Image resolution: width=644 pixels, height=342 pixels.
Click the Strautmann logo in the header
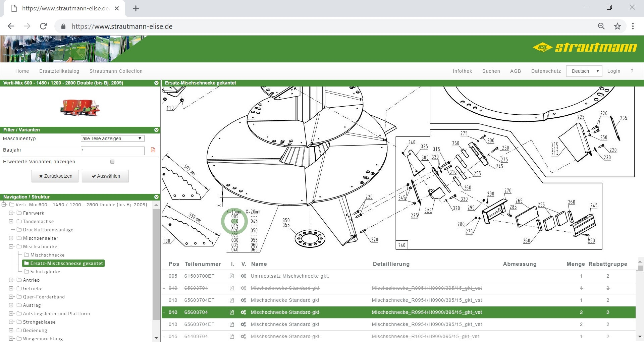585,47
